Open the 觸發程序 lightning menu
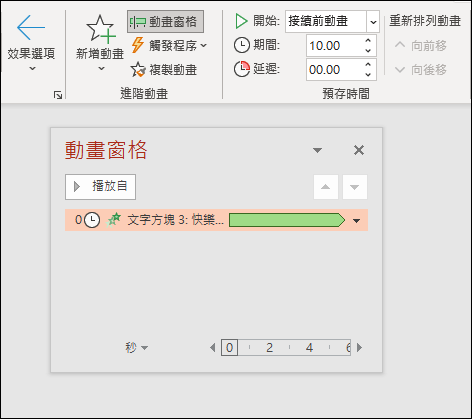472x419 pixels. (168, 45)
